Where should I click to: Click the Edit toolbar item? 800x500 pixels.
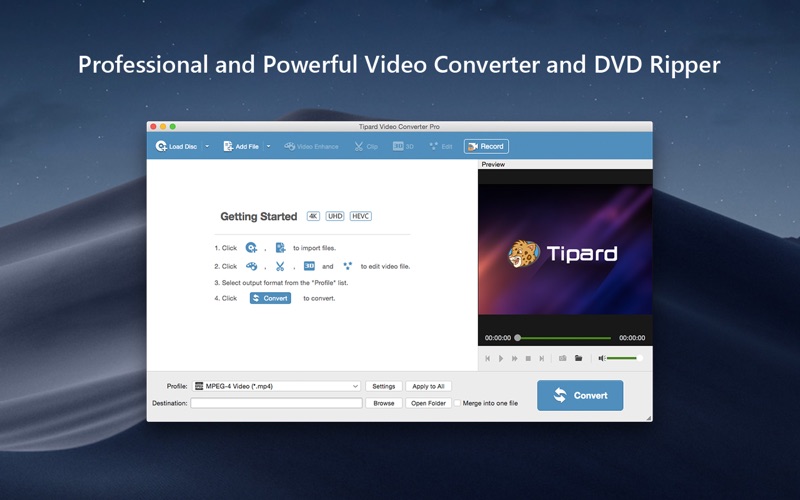coord(441,146)
